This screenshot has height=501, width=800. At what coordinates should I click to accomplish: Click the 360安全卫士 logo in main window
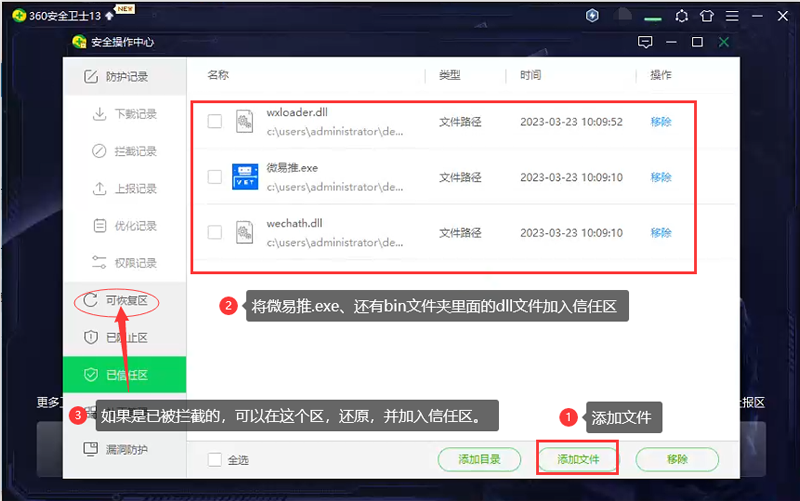tap(19, 16)
